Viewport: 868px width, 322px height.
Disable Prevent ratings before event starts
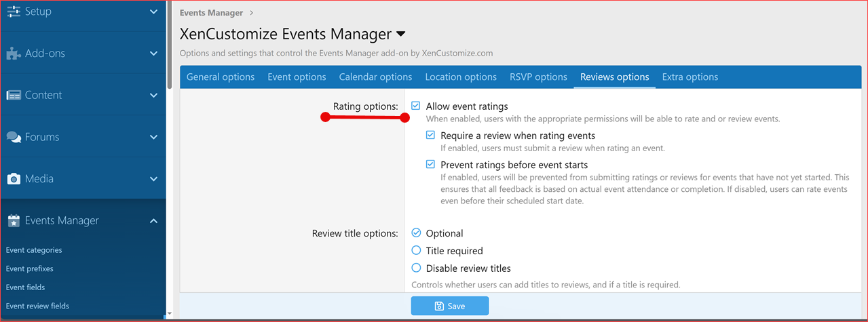tap(430, 165)
